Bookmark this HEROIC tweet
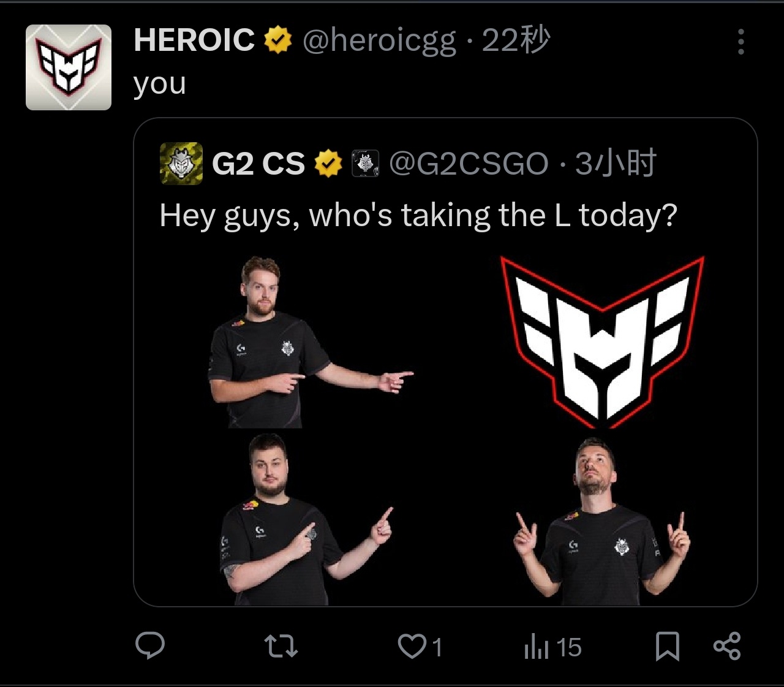 click(667, 647)
